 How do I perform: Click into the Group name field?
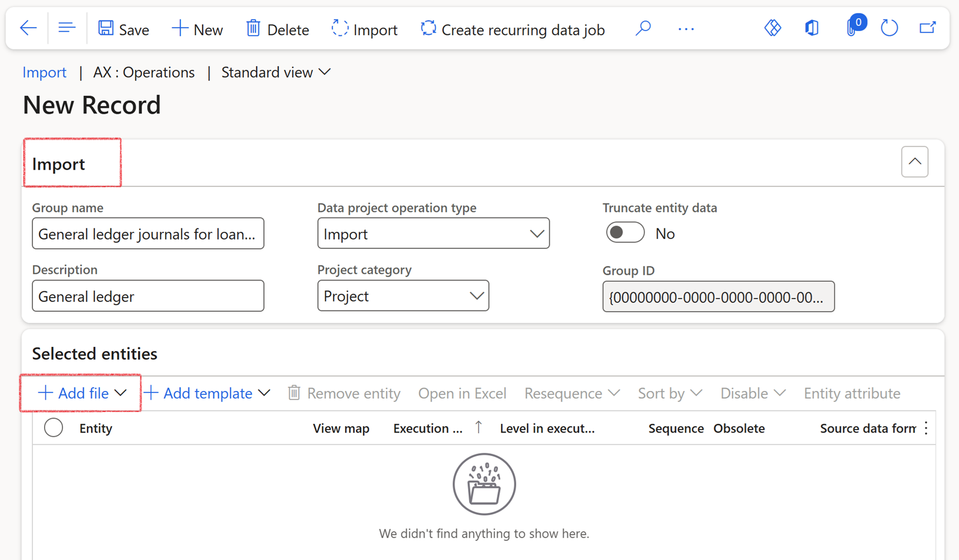pos(147,234)
